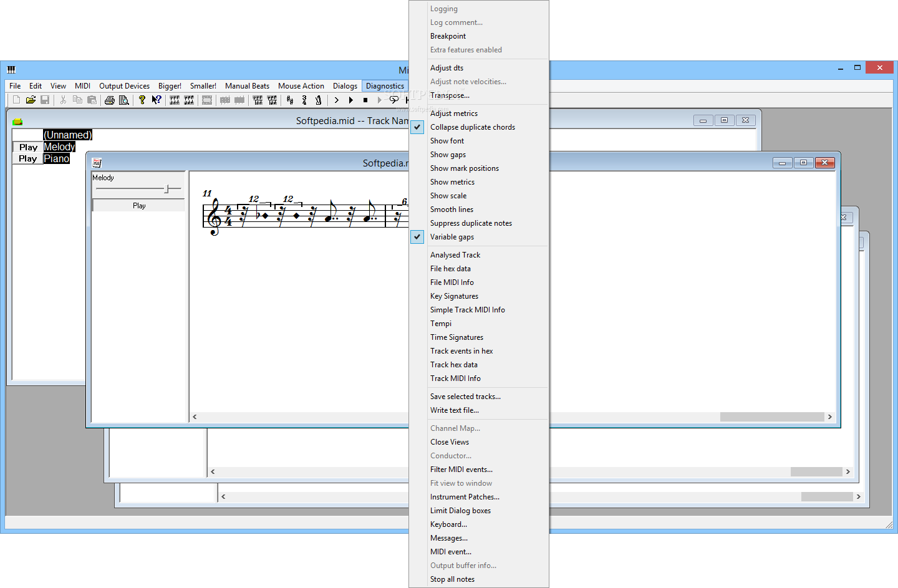Open the Mouse Action menu

301,86
